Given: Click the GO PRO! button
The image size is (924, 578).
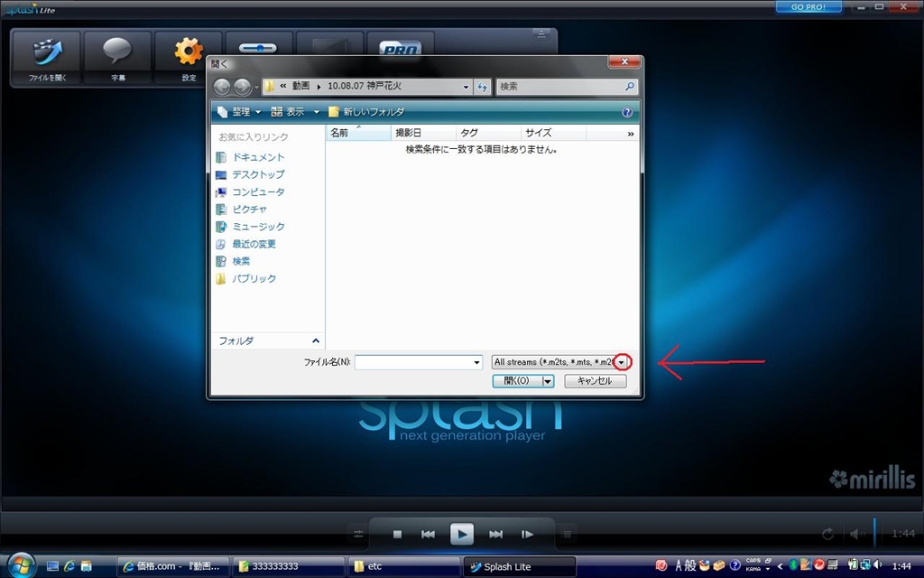Looking at the screenshot, I should tap(808, 6).
